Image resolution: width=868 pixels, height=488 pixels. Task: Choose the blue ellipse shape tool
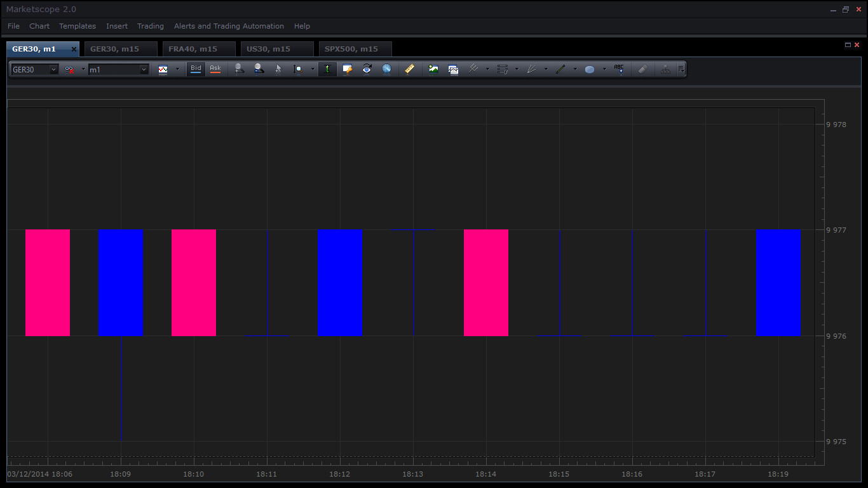[590, 69]
